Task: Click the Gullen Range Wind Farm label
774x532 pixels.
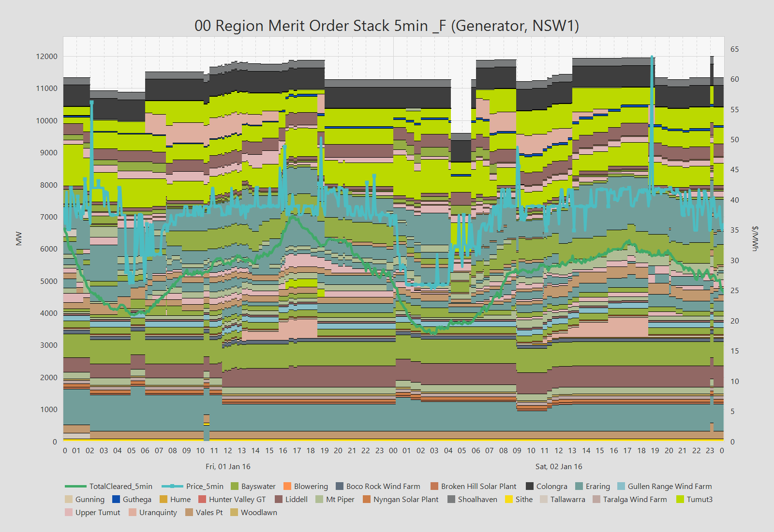Action: [670, 486]
